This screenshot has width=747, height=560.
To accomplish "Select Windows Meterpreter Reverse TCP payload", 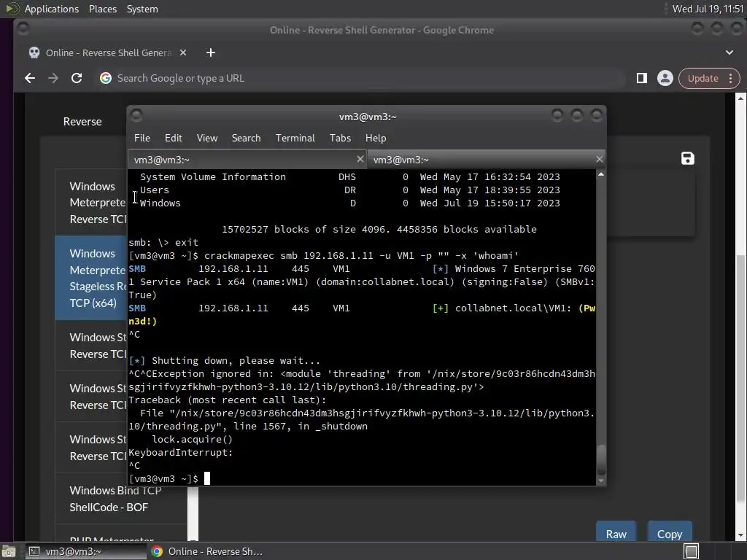I will 90,203.
